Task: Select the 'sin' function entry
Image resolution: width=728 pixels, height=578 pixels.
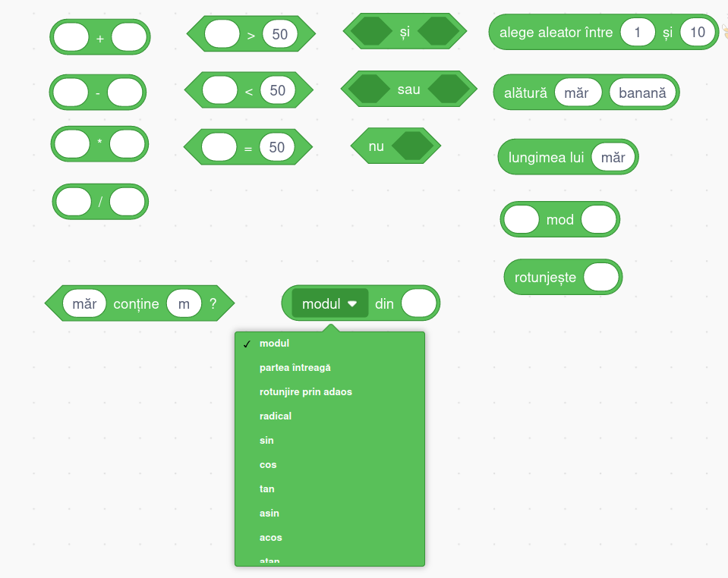Action: (266, 441)
